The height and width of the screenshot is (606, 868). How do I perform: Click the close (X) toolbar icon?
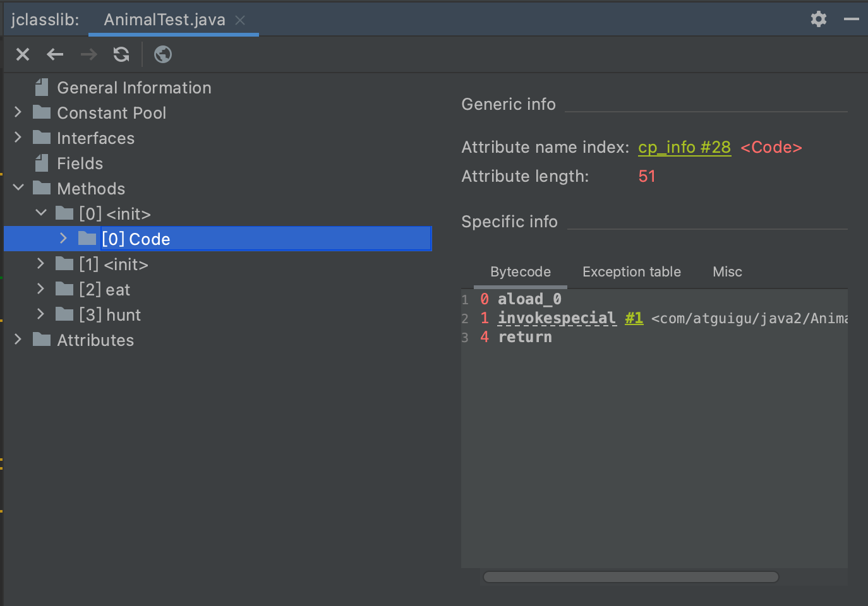[23, 55]
